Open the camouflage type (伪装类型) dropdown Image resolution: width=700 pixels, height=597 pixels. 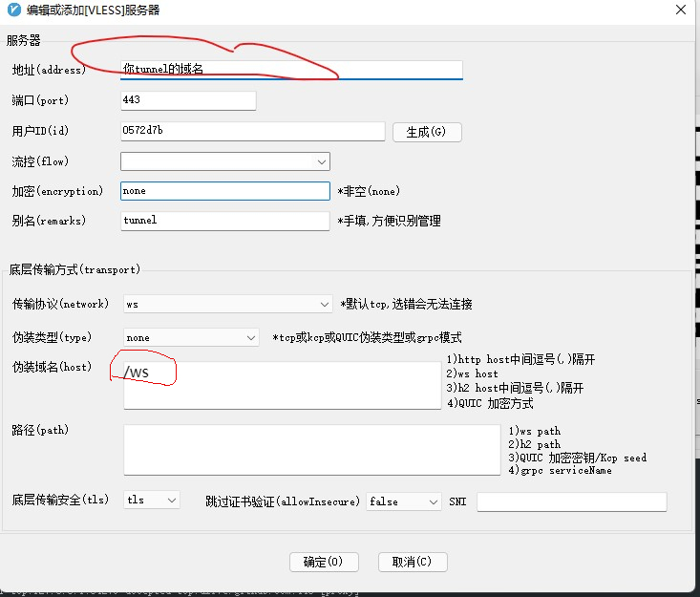pyautogui.click(x=191, y=337)
